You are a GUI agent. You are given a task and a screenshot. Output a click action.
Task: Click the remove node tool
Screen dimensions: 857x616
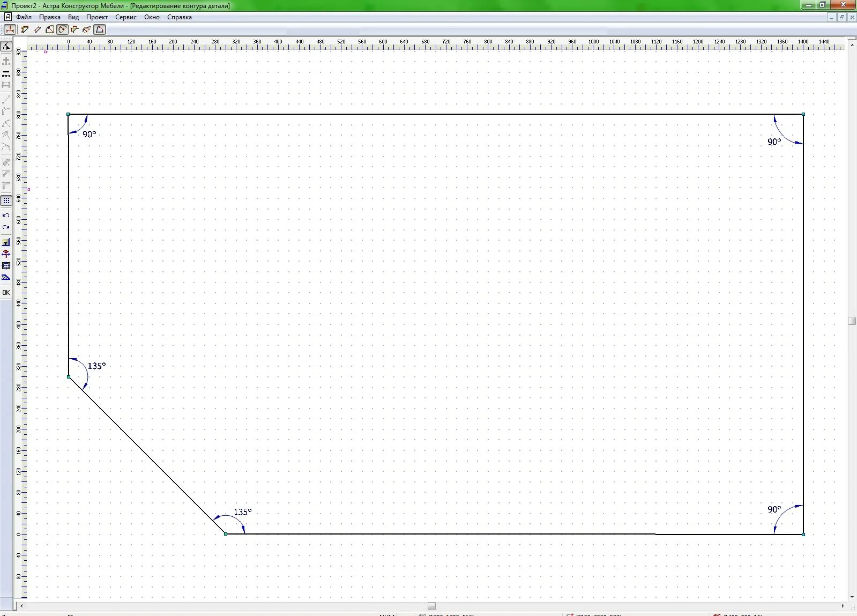pos(6,73)
